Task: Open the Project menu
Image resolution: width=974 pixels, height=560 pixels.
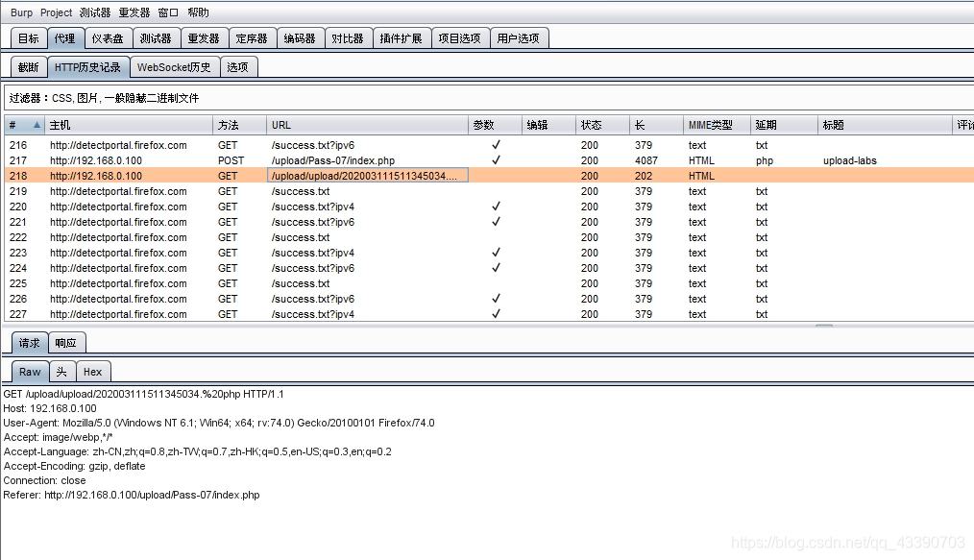Action: (56, 12)
